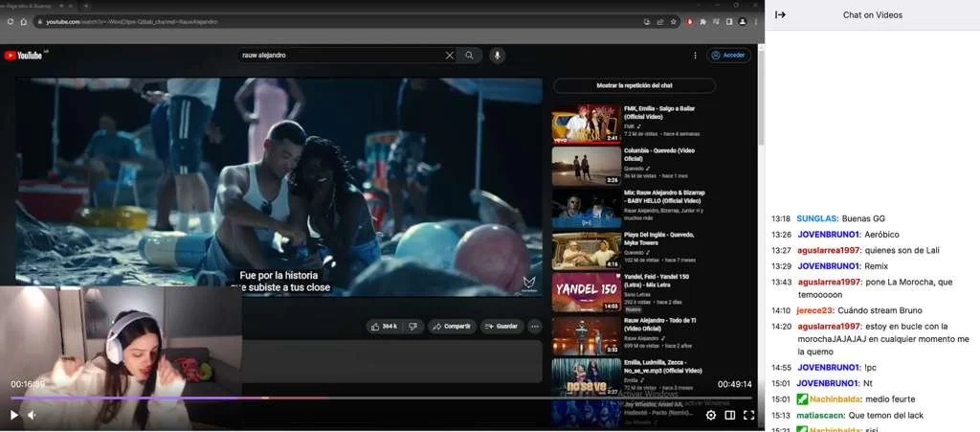The height and width of the screenshot is (432, 980).
Task: Open more actions ellipsis beside Guardar
Action: pos(534,327)
